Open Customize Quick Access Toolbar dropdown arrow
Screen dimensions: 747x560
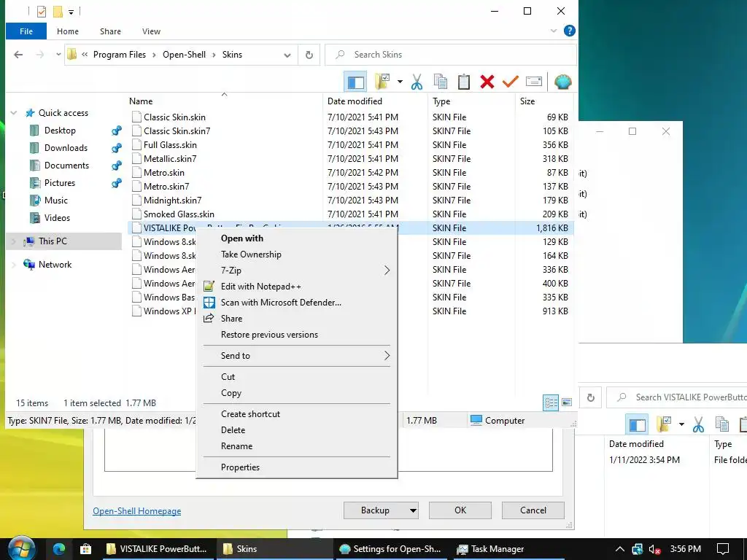[x=71, y=12]
